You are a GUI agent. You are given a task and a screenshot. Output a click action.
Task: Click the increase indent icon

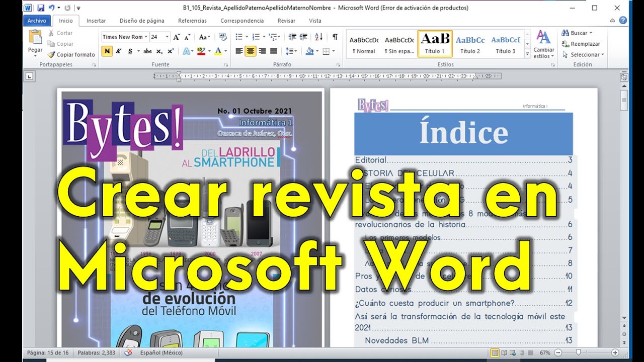tap(303, 37)
